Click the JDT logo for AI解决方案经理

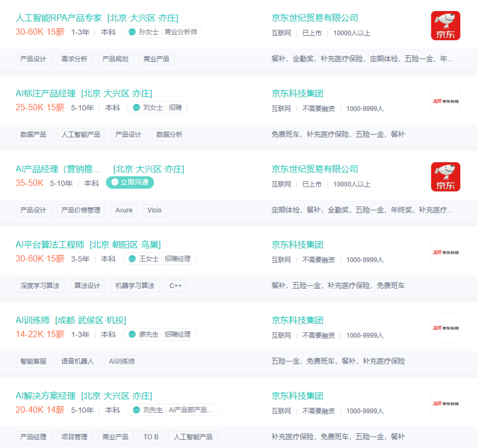pos(446,404)
